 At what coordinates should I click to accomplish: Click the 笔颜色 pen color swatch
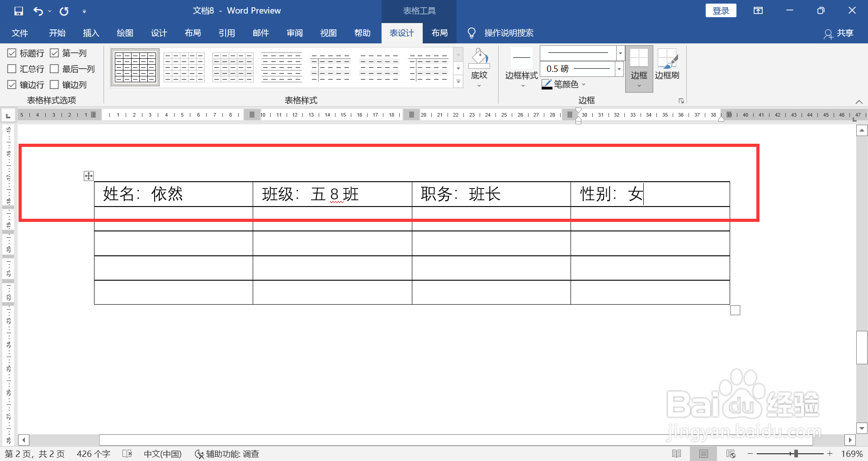pyautogui.click(x=547, y=85)
